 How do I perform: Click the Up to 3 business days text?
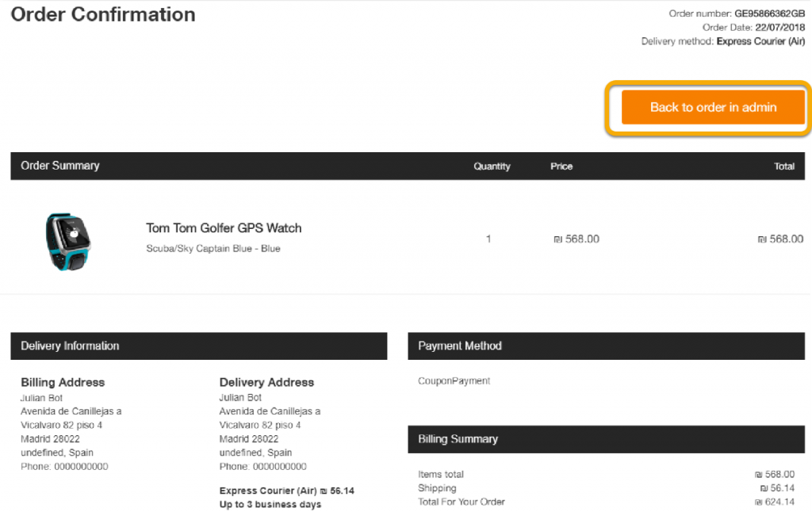click(270, 505)
